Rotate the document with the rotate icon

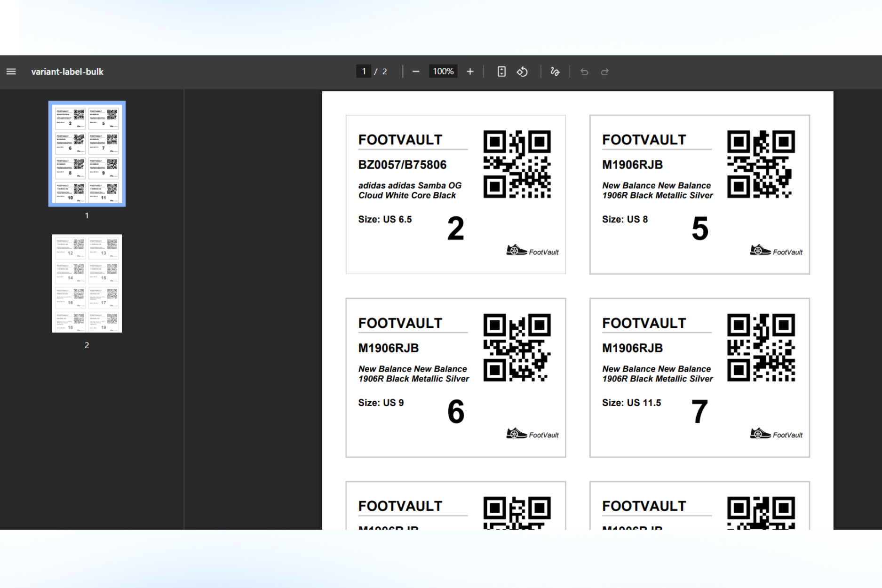coord(522,72)
